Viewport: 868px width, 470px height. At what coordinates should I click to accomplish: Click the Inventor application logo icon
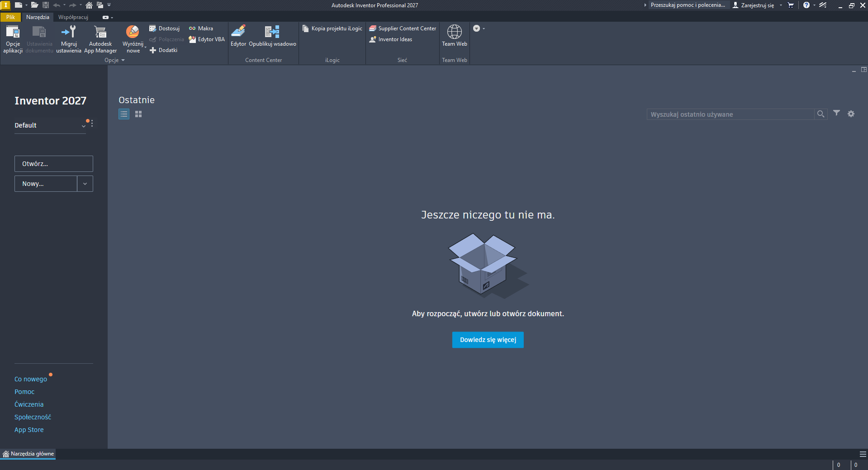coord(6,5)
